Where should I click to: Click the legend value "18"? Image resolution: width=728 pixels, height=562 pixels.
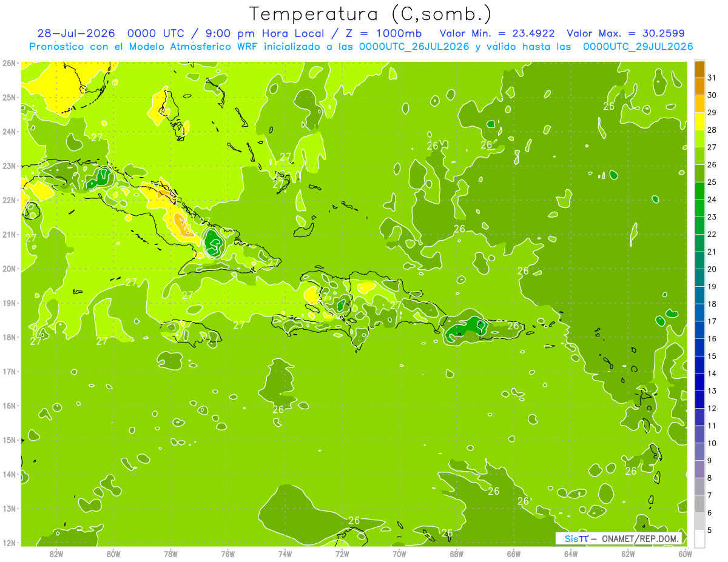click(x=712, y=304)
